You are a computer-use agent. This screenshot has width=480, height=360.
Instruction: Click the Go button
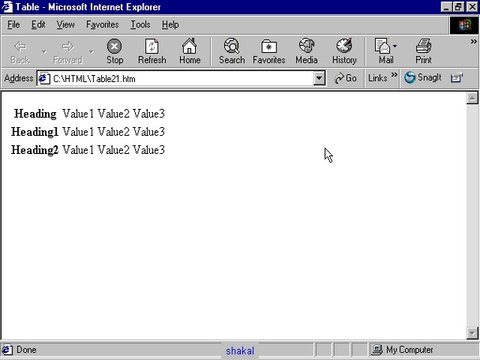(x=346, y=78)
